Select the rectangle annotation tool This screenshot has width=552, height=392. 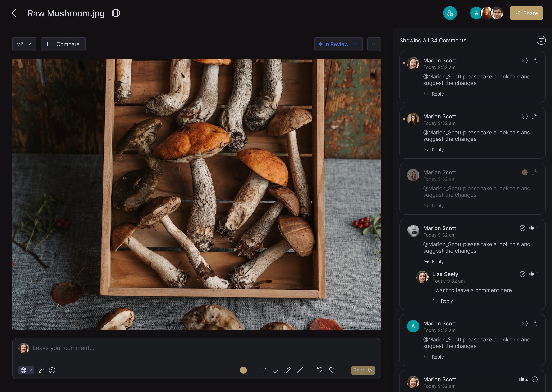(263, 370)
